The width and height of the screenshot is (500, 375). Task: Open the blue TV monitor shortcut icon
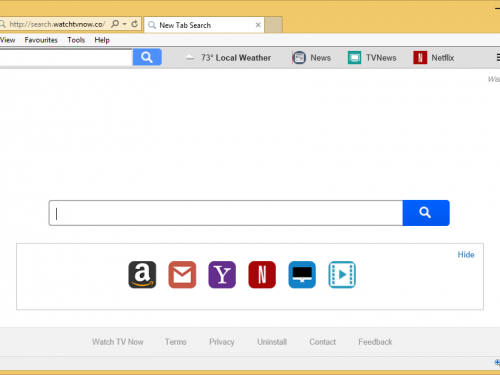[x=302, y=275]
